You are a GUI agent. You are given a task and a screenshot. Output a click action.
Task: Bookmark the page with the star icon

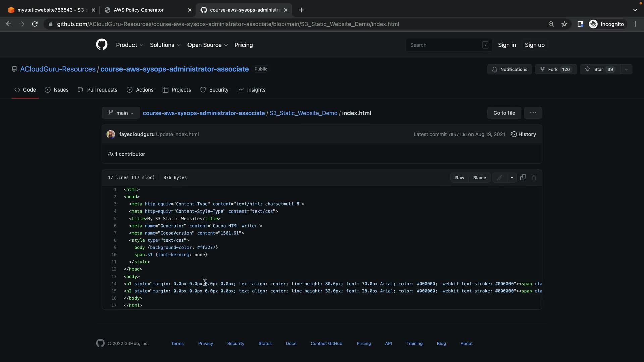click(x=564, y=24)
